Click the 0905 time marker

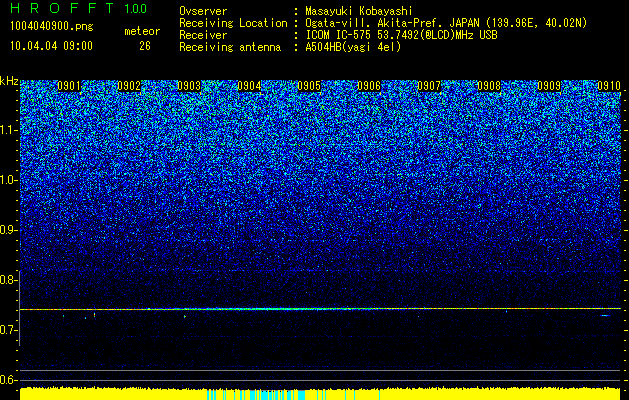point(309,86)
